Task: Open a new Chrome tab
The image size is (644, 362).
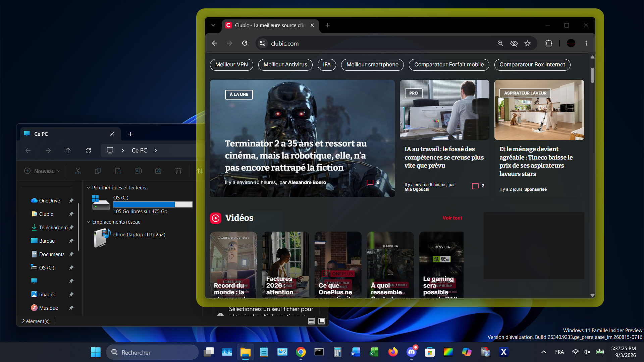Action: click(328, 25)
